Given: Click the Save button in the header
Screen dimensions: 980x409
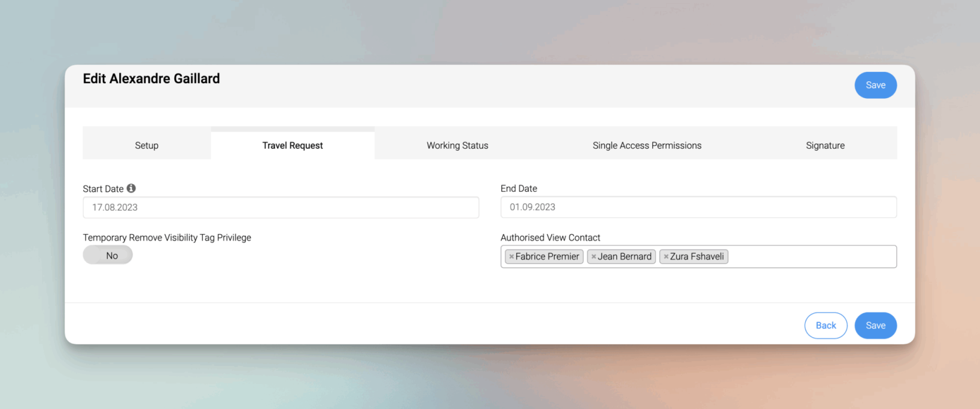Looking at the screenshot, I should (x=875, y=85).
